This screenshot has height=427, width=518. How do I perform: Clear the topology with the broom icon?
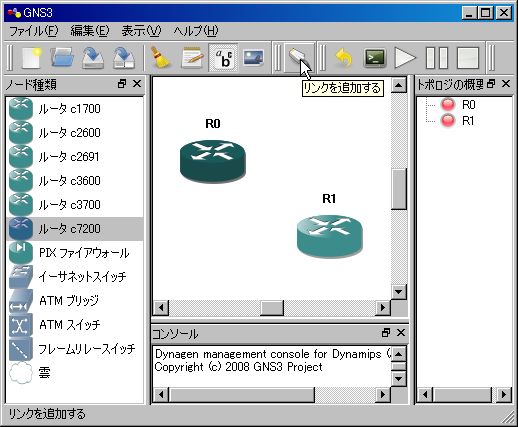click(160, 58)
